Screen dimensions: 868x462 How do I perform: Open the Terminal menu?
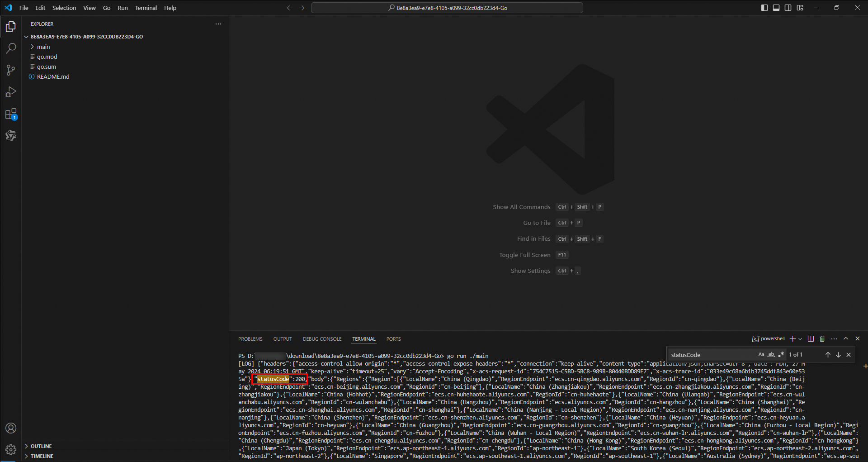tap(146, 8)
